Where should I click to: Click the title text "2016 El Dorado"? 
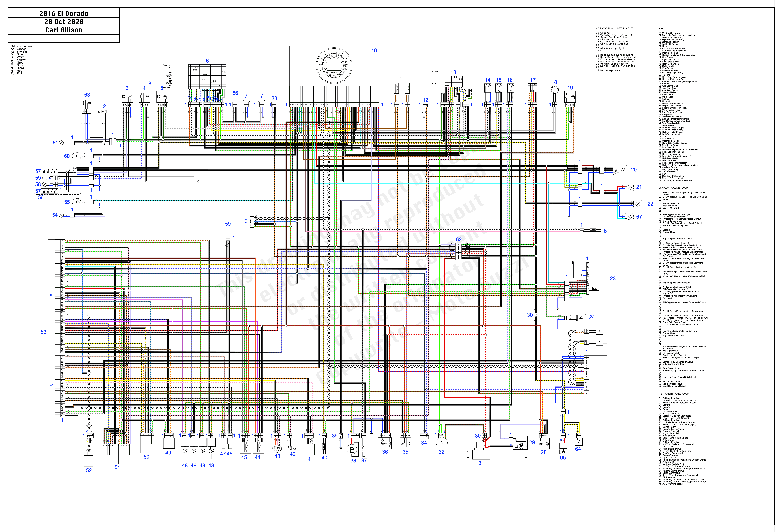click(x=64, y=13)
